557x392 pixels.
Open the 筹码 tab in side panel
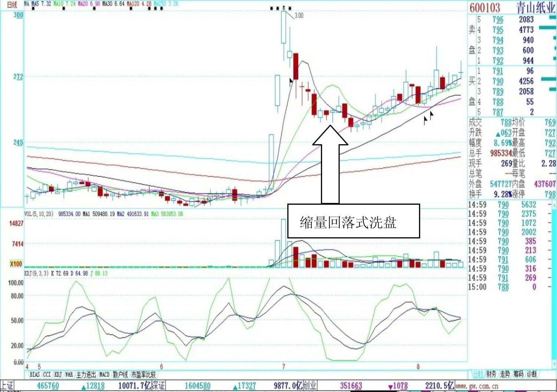click(x=518, y=374)
